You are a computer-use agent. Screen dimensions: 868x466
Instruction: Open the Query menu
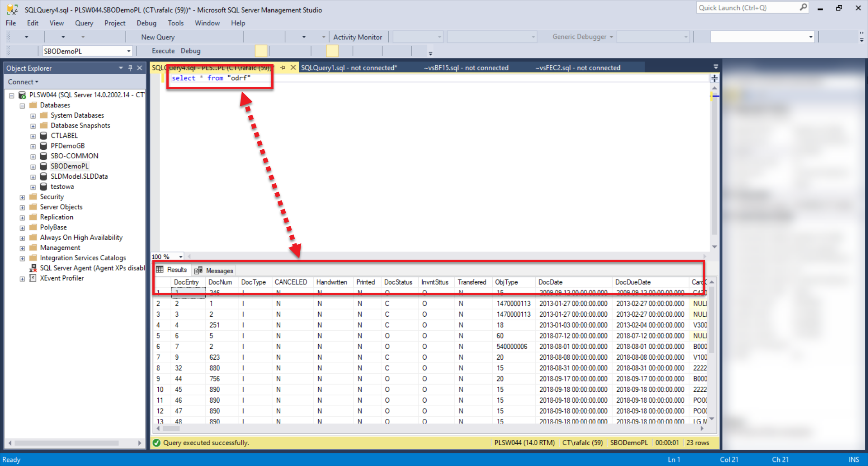pos(84,23)
